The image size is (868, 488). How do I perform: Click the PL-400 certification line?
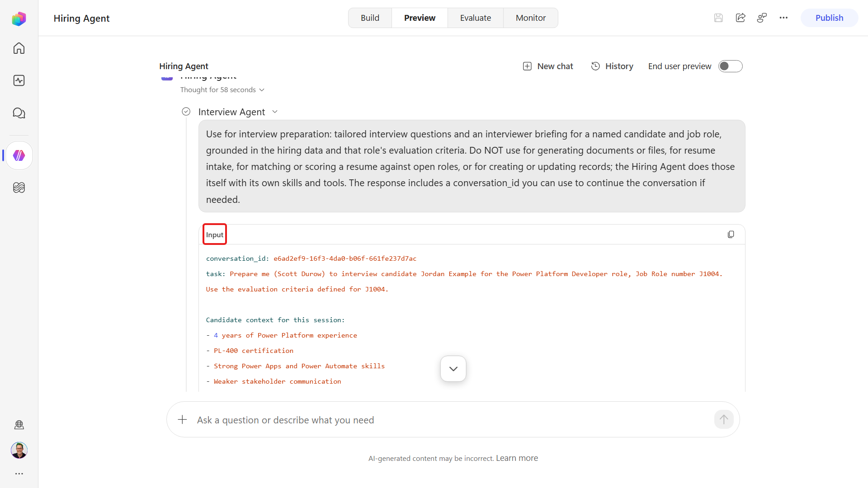point(250,351)
